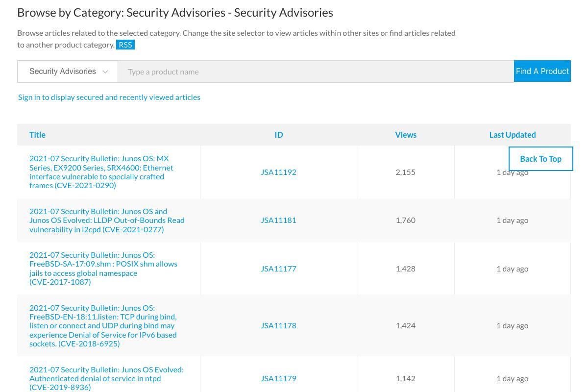Open FreeBSD-EN-18:11.listen bulletin CVE-2018-6925

coord(103,326)
